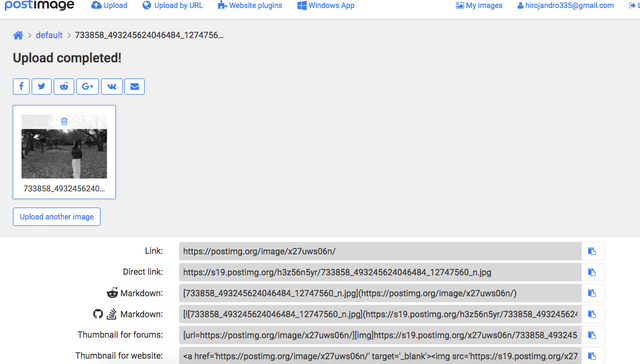Select the Reddit Markdown field
This screenshot has height=364, width=640.
tap(380, 293)
